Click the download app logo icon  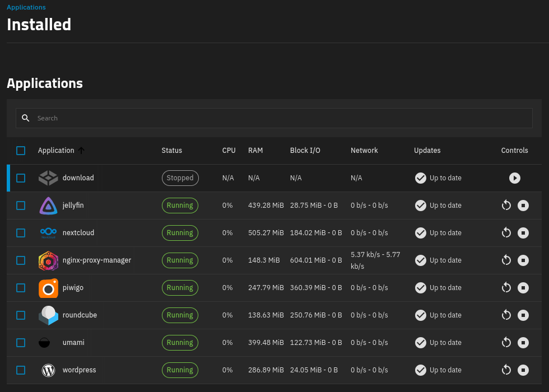coord(48,178)
